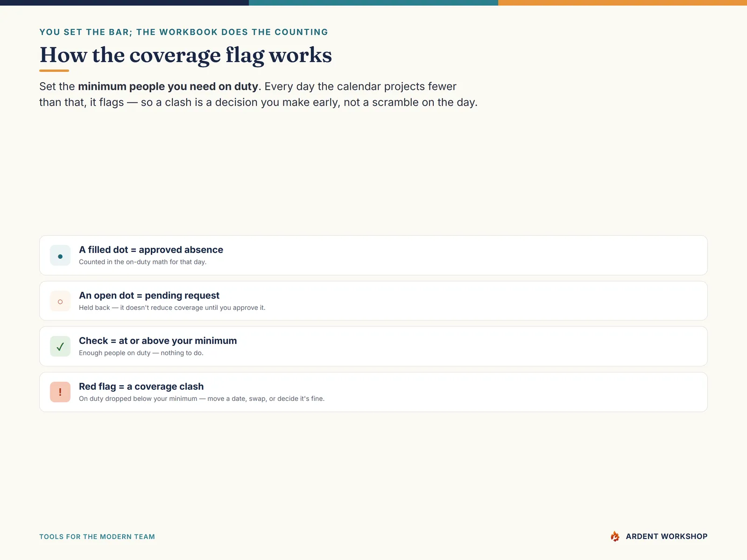Select 'Check = at or above your minimum' heading

158,341
